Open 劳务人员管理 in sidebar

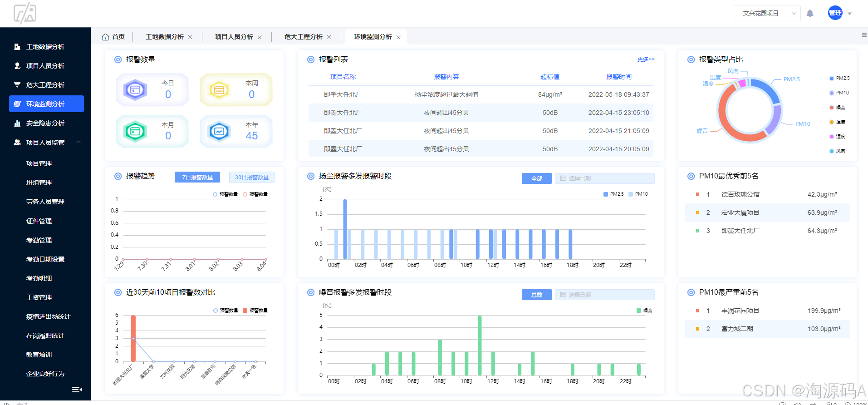45,202
